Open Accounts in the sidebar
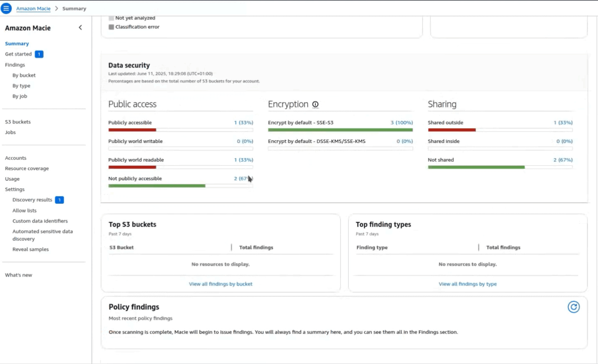 [x=16, y=158]
